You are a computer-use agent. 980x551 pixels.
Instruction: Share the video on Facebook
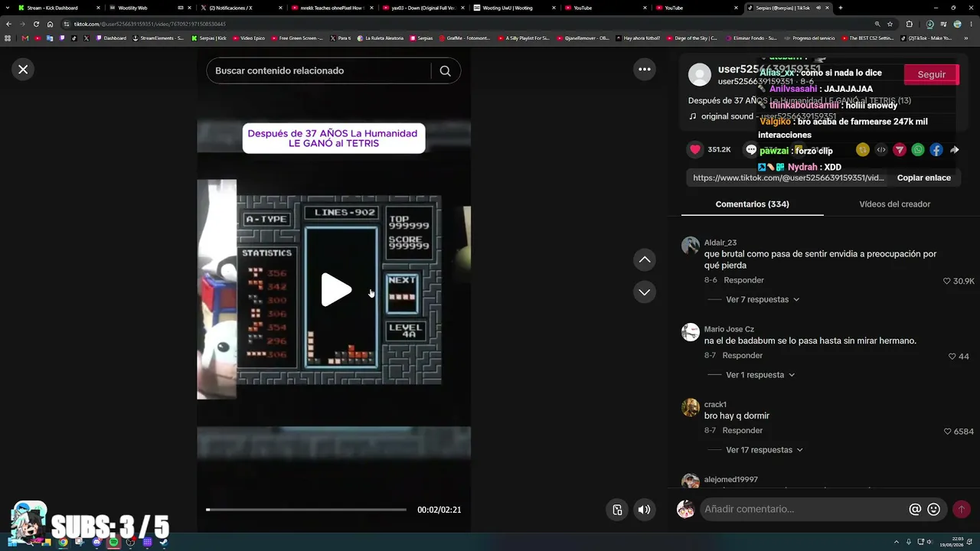tap(936, 150)
